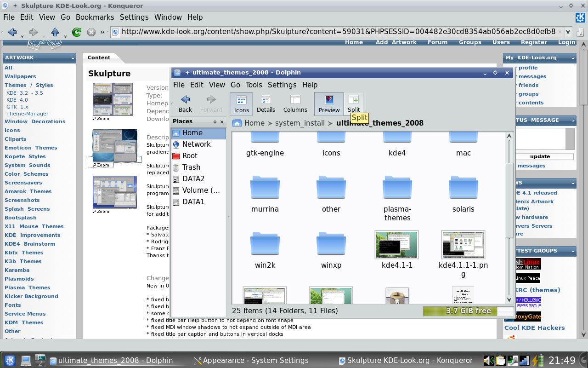Open Konqueror's Settings menu
588x368 pixels.
point(134,17)
